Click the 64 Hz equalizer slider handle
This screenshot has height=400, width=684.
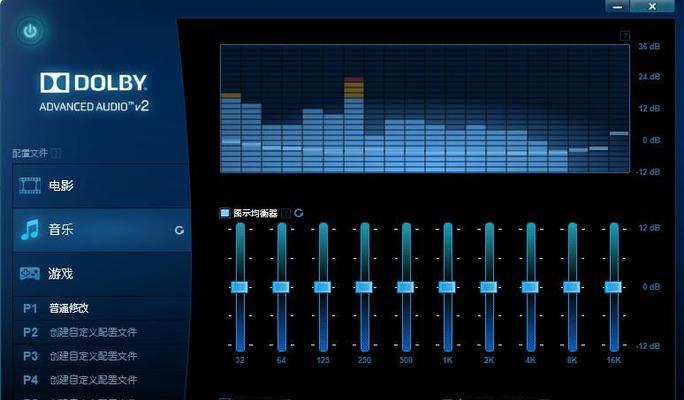[x=281, y=287]
